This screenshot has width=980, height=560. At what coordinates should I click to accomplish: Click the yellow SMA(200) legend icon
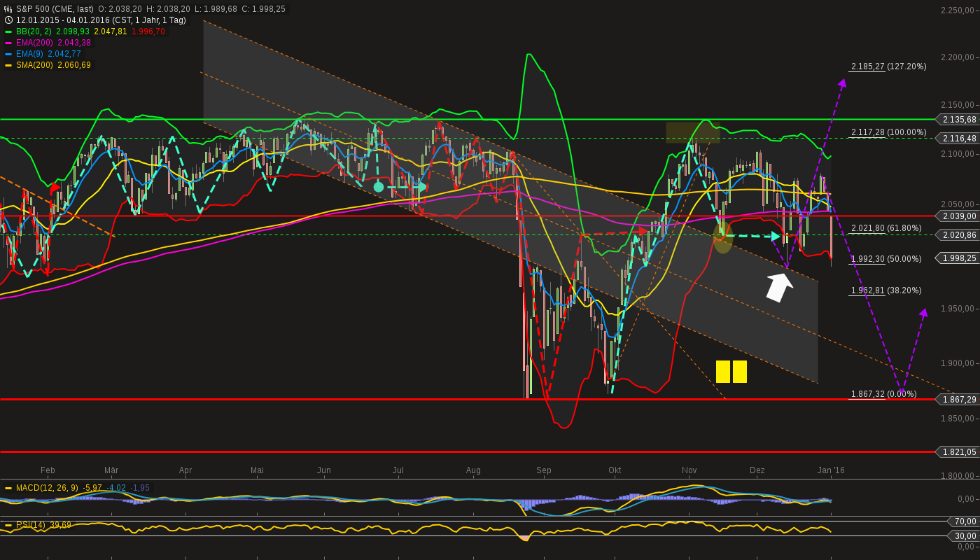pyautogui.click(x=8, y=64)
